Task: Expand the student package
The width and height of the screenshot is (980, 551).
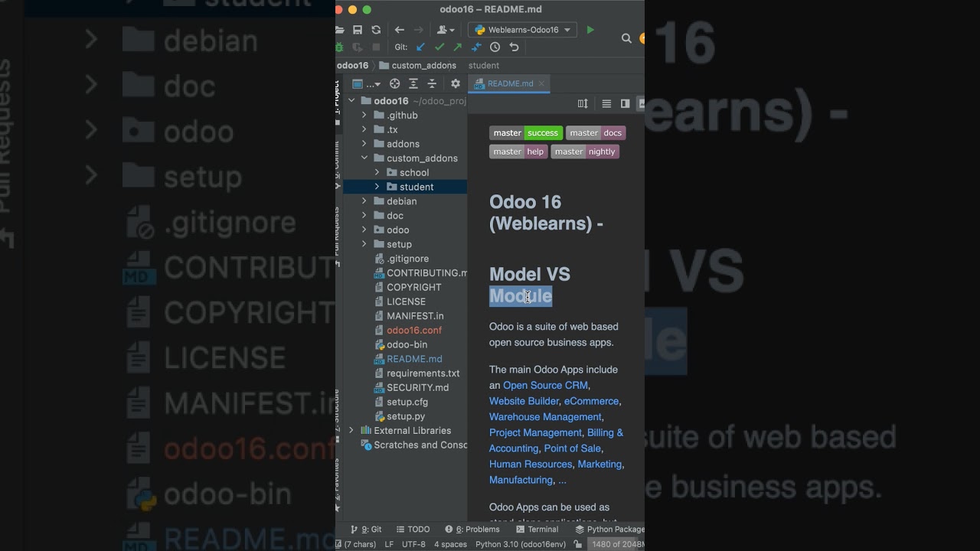Action: pos(377,187)
